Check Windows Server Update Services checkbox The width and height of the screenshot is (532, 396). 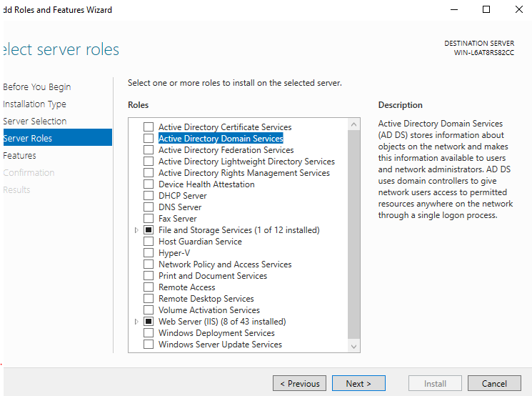click(149, 344)
